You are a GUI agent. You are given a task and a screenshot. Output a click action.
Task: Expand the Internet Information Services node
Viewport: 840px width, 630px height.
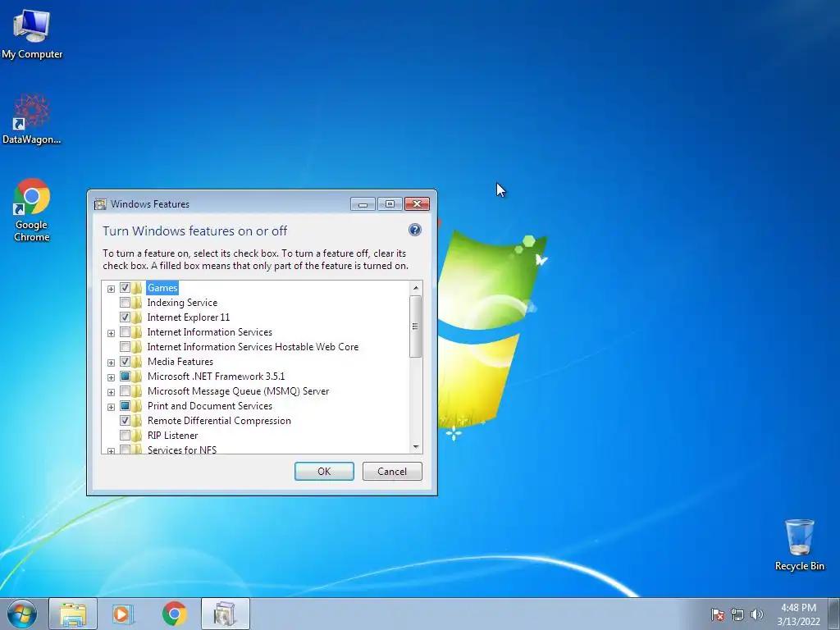111,333
